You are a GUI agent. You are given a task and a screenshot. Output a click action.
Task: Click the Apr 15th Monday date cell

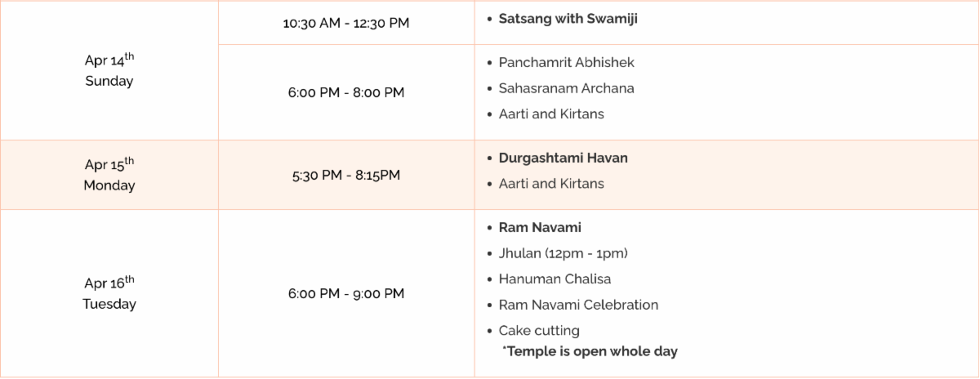pos(109,175)
